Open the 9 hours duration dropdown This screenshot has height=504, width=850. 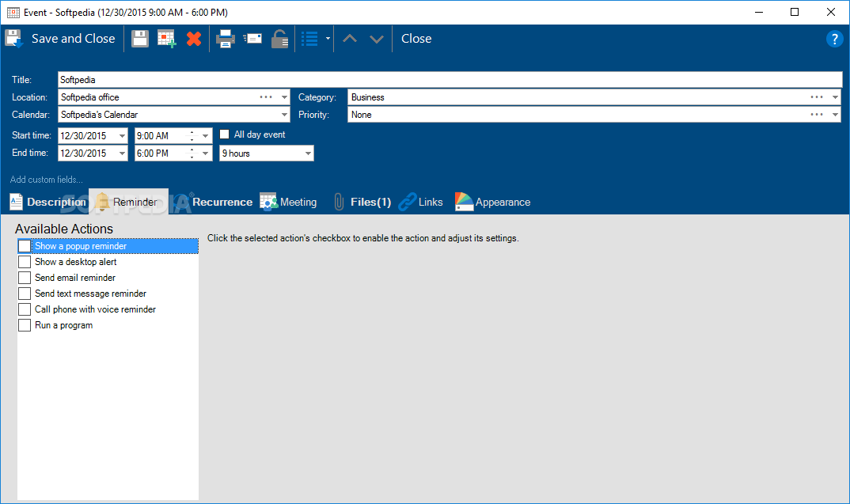pyautogui.click(x=308, y=153)
